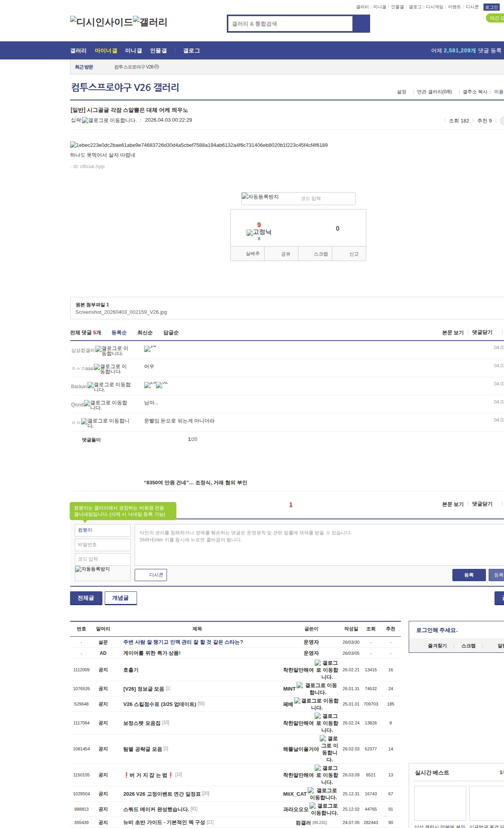Click the 디시콘 emoticon button

(x=151, y=575)
